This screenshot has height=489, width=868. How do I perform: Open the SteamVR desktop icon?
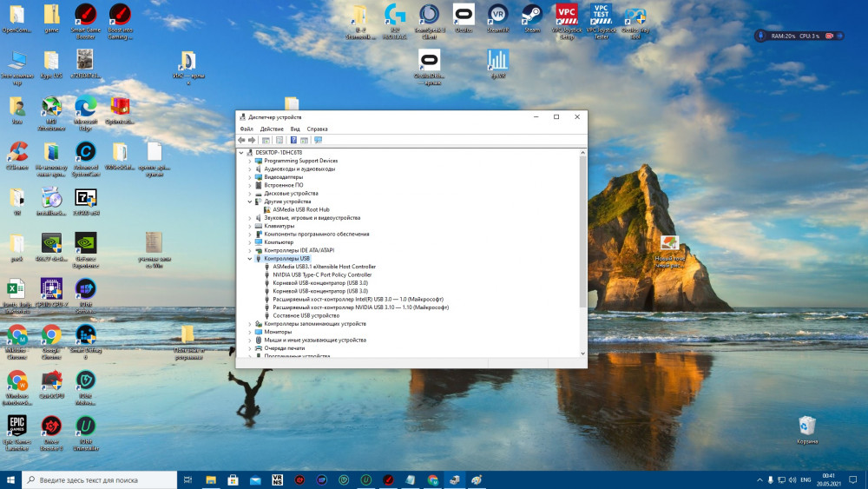tap(497, 15)
